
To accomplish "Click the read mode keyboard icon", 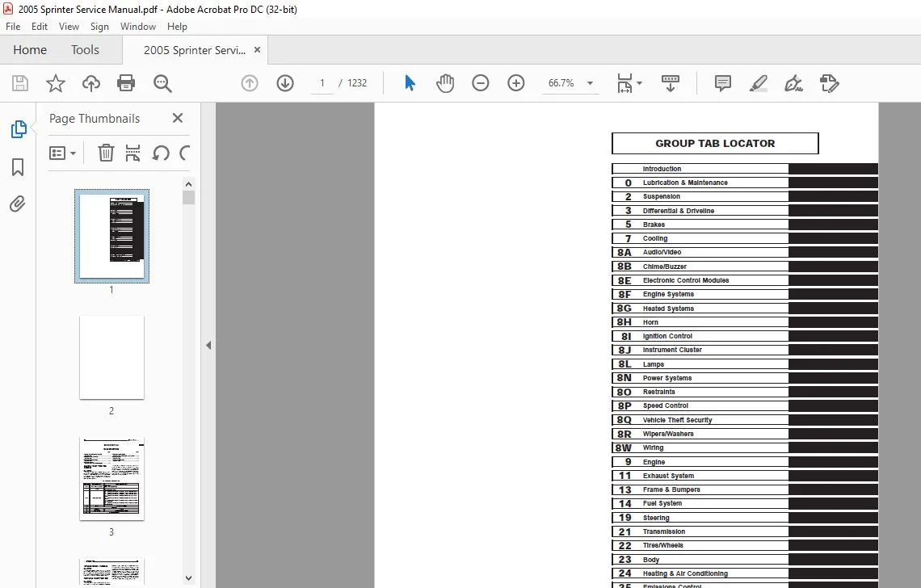I will (x=671, y=83).
